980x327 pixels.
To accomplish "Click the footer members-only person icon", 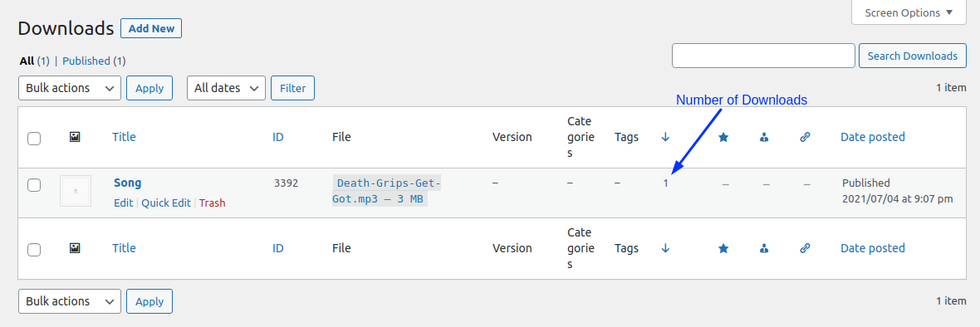I will (x=764, y=248).
